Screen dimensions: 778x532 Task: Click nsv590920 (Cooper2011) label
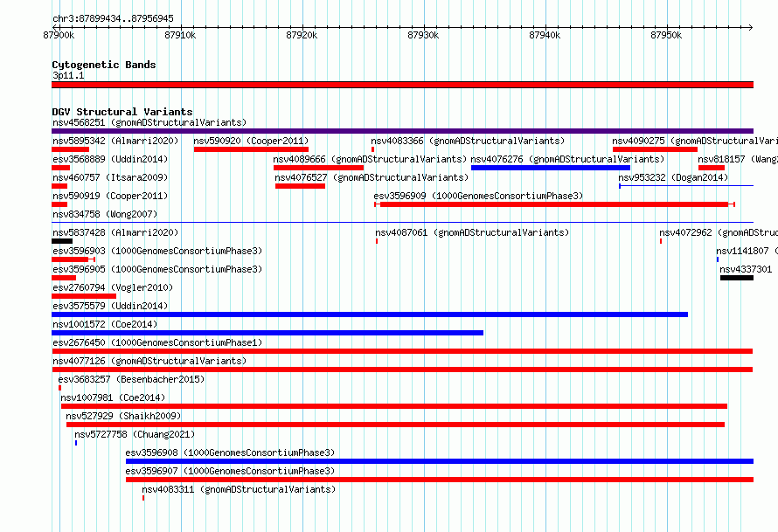coord(251,141)
